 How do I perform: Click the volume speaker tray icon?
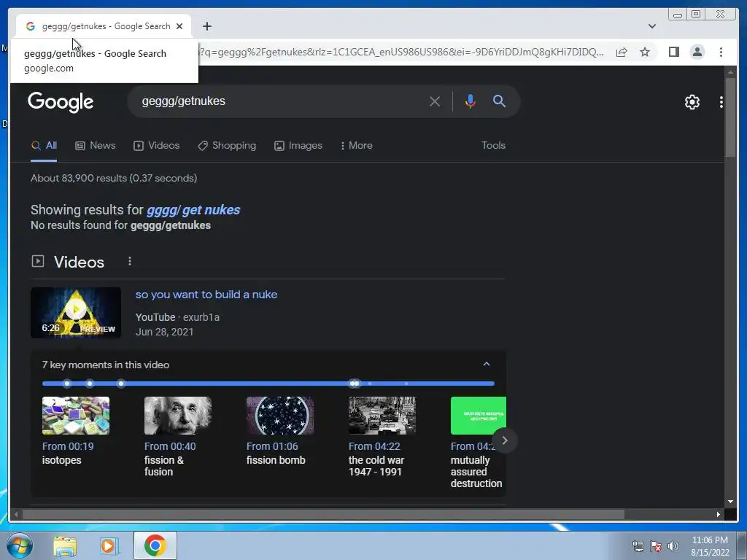[673, 546]
